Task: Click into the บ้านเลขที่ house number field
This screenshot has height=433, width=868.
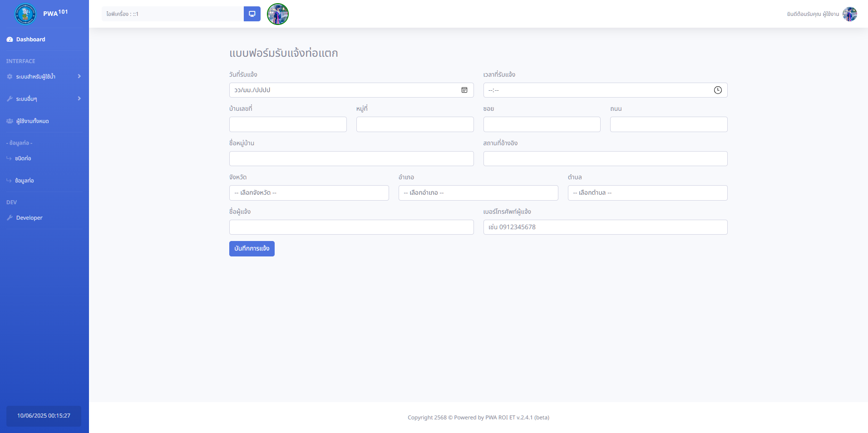Action: click(x=288, y=124)
